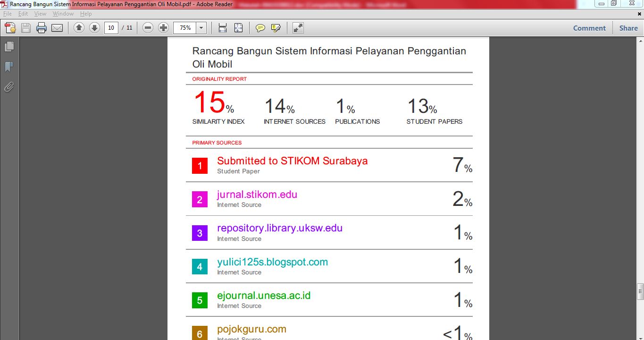Click the page number field
The image size is (644, 340).
tap(111, 28)
